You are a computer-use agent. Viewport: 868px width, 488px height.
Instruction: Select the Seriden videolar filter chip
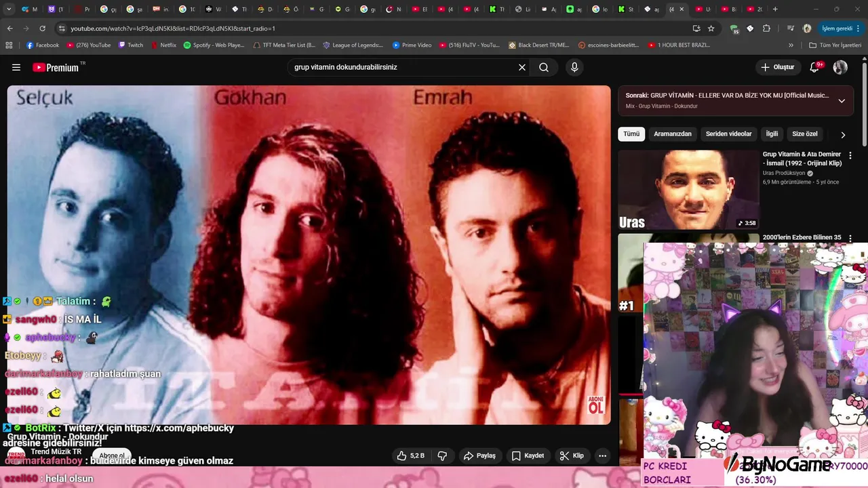[729, 134]
